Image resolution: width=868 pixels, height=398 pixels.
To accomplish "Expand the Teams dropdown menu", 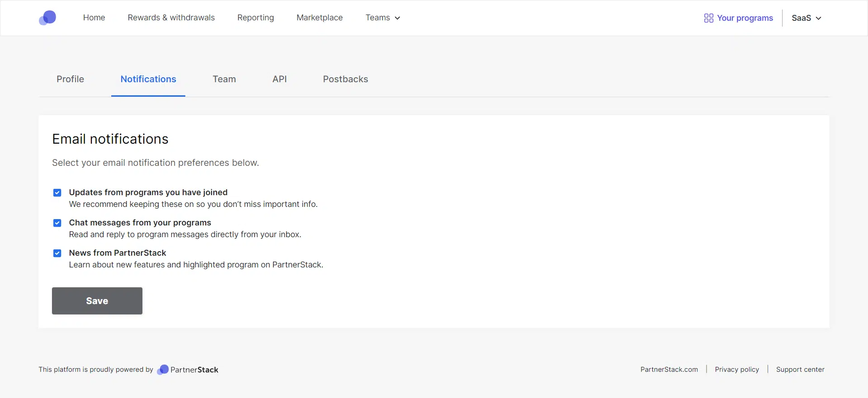I will [x=382, y=18].
